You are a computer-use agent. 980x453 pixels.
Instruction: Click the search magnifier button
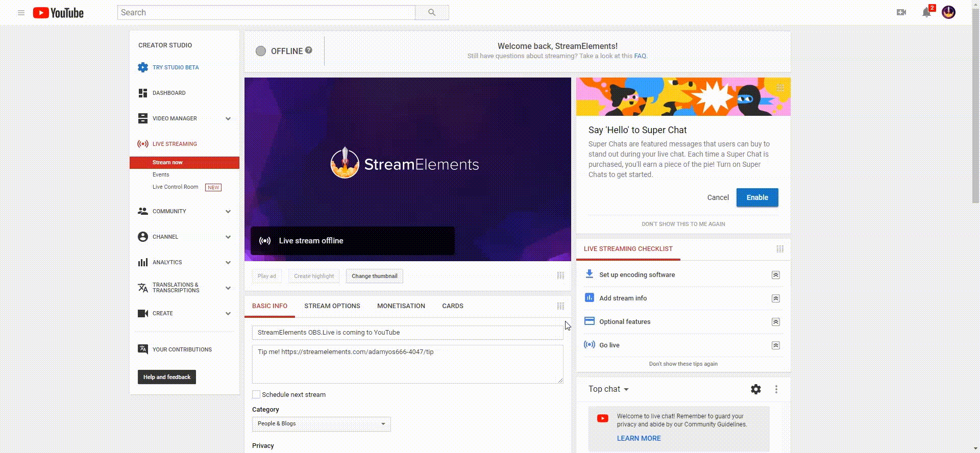(432, 13)
